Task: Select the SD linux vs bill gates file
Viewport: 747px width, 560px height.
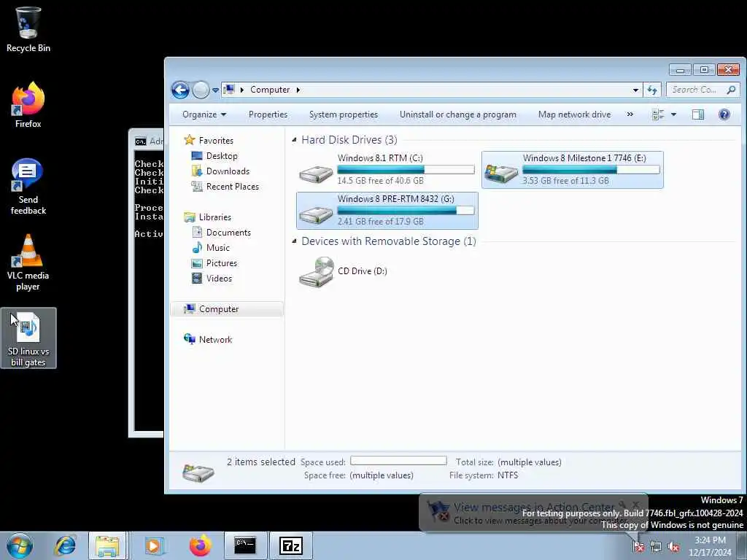Action: click(28, 338)
